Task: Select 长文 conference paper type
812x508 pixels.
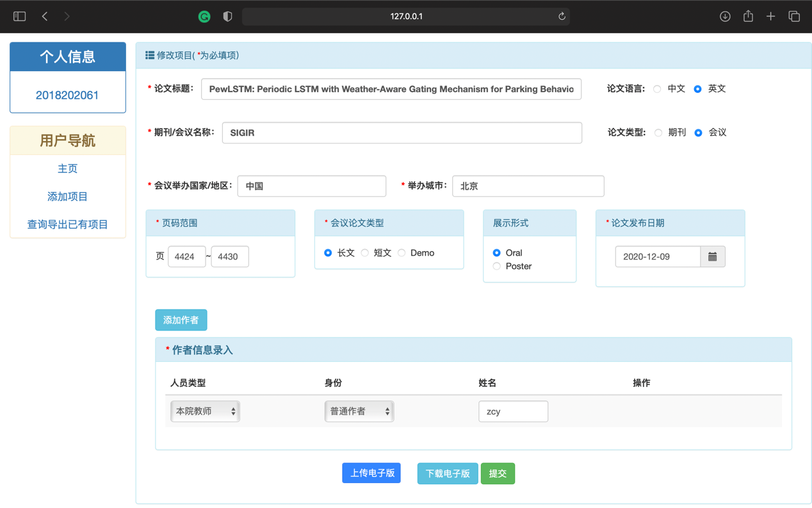Action: coord(328,253)
